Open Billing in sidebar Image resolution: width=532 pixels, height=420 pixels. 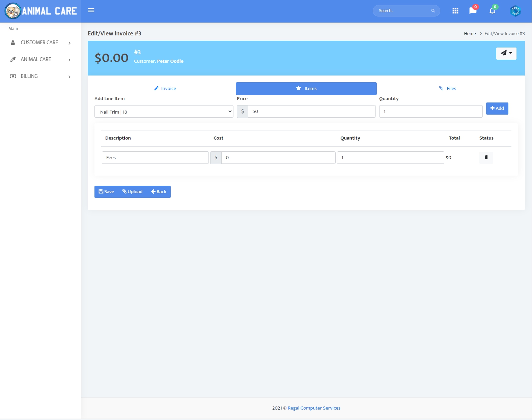[40, 76]
